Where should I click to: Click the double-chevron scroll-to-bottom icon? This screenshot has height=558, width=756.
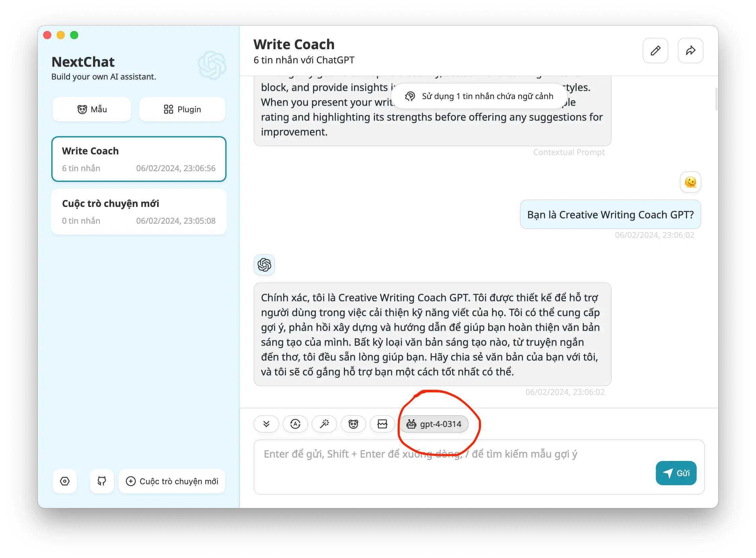click(266, 424)
